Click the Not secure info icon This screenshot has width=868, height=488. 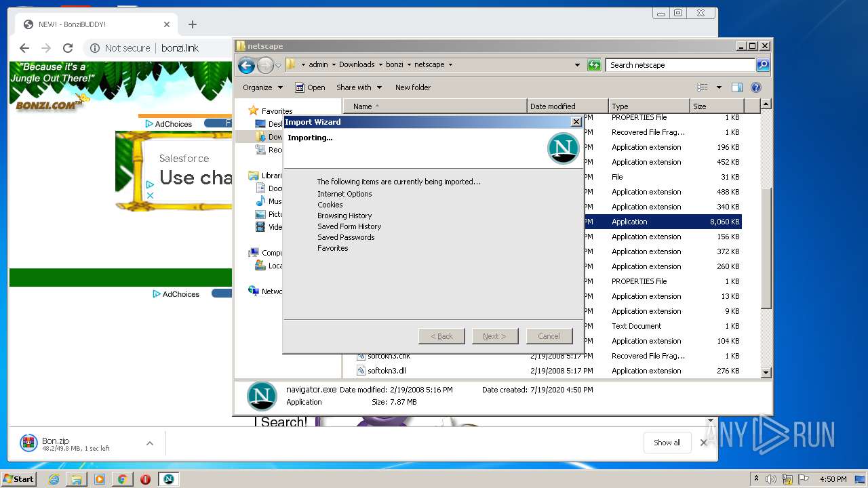pyautogui.click(x=95, y=48)
